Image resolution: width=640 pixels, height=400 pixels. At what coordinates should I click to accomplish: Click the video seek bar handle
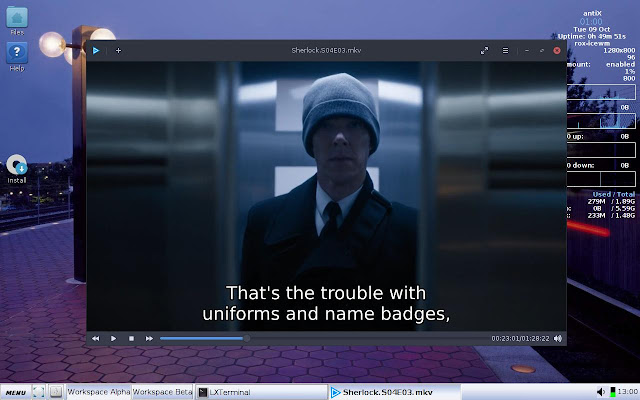click(x=246, y=338)
